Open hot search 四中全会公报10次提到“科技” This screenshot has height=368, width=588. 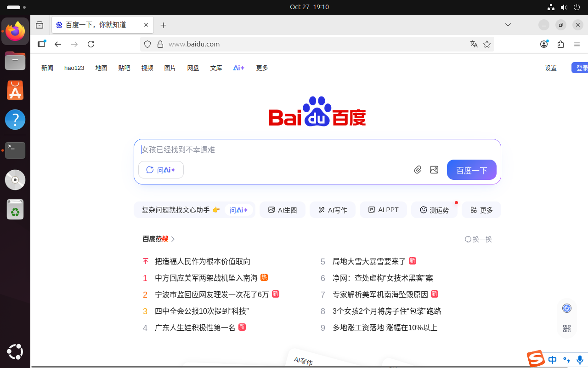click(202, 311)
